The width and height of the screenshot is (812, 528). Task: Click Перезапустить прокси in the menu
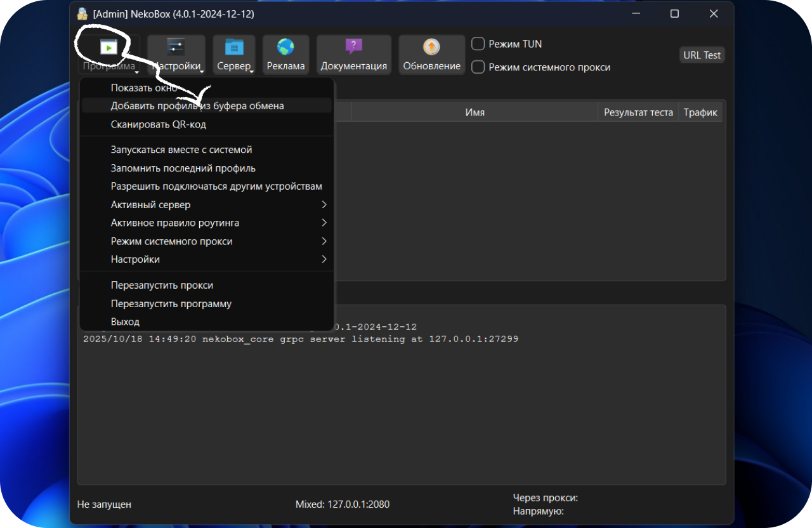(162, 286)
